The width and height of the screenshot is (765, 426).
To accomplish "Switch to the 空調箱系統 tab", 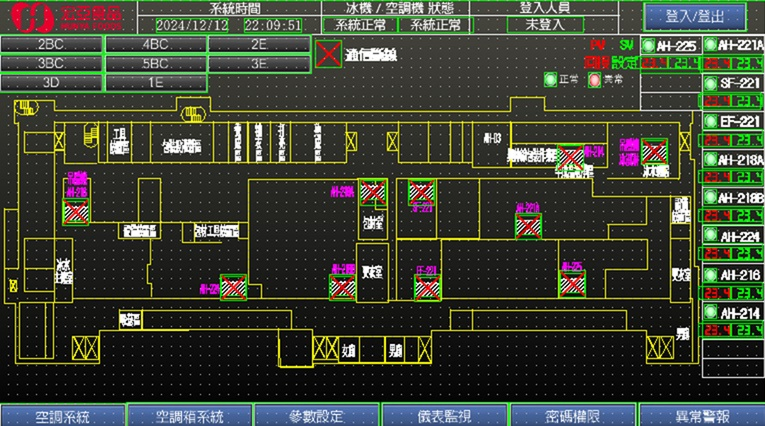I will pos(190,415).
